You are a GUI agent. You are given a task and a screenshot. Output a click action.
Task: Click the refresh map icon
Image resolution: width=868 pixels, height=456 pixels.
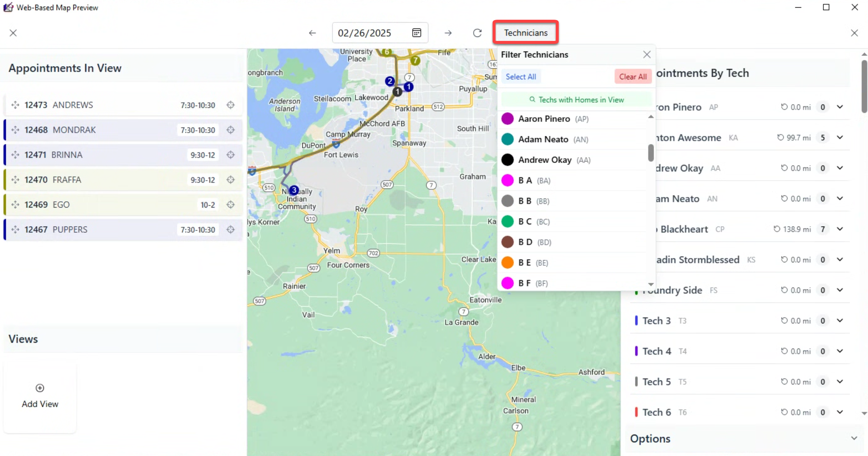pyautogui.click(x=477, y=33)
